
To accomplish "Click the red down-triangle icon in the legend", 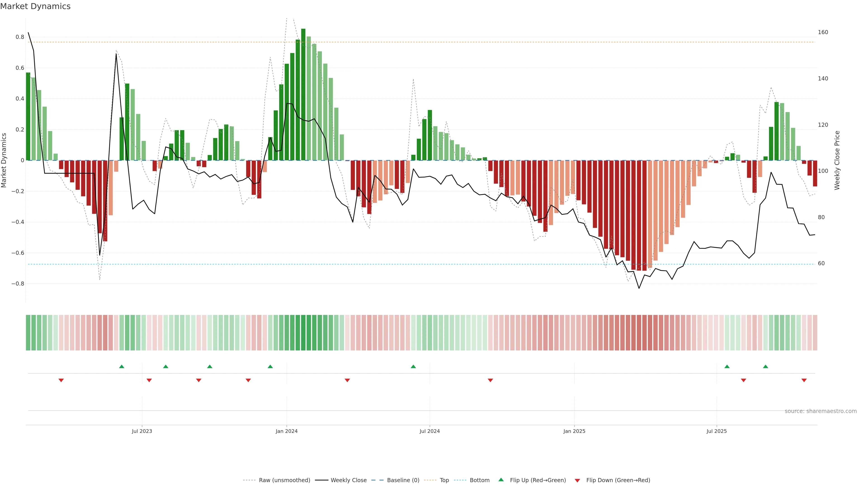I will tap(577, 481).
